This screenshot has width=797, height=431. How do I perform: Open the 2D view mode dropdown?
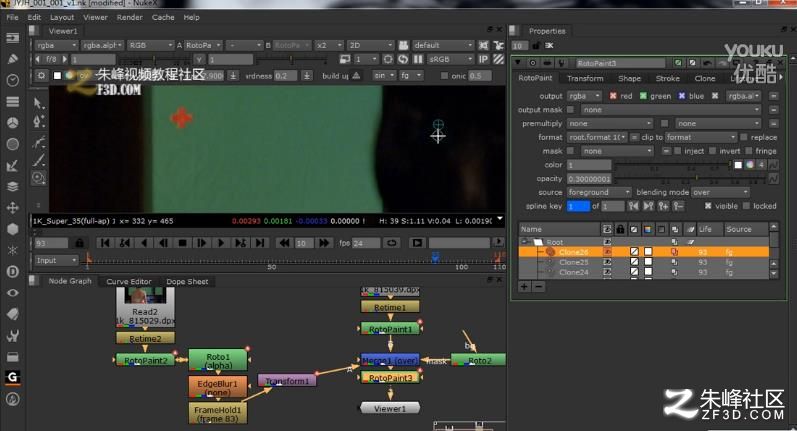click(x=370, y=45)
